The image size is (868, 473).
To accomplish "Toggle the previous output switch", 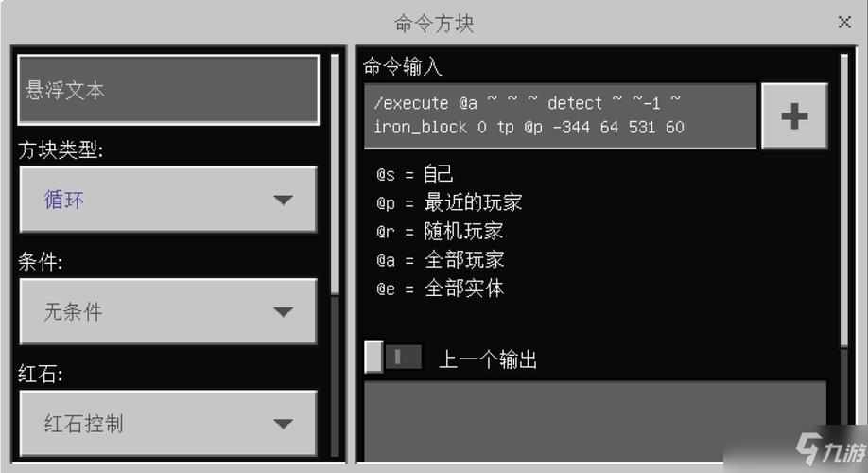I will [x=393, y=357].
